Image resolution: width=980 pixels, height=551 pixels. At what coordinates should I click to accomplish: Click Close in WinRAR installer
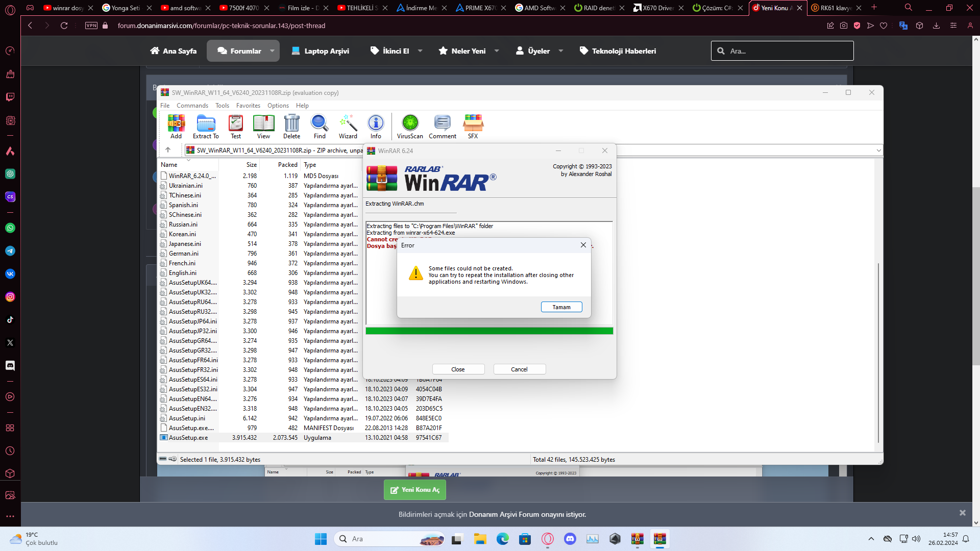coord(458,369)
